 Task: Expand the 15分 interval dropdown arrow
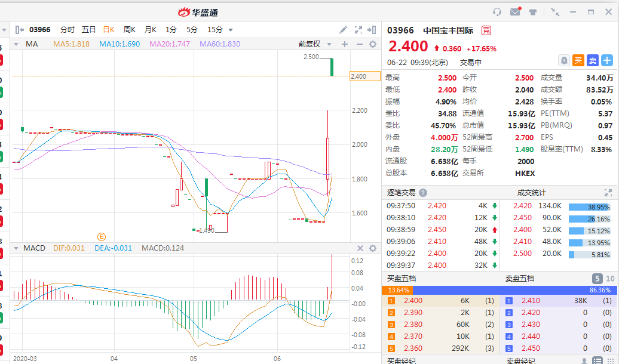click(231, 30)
